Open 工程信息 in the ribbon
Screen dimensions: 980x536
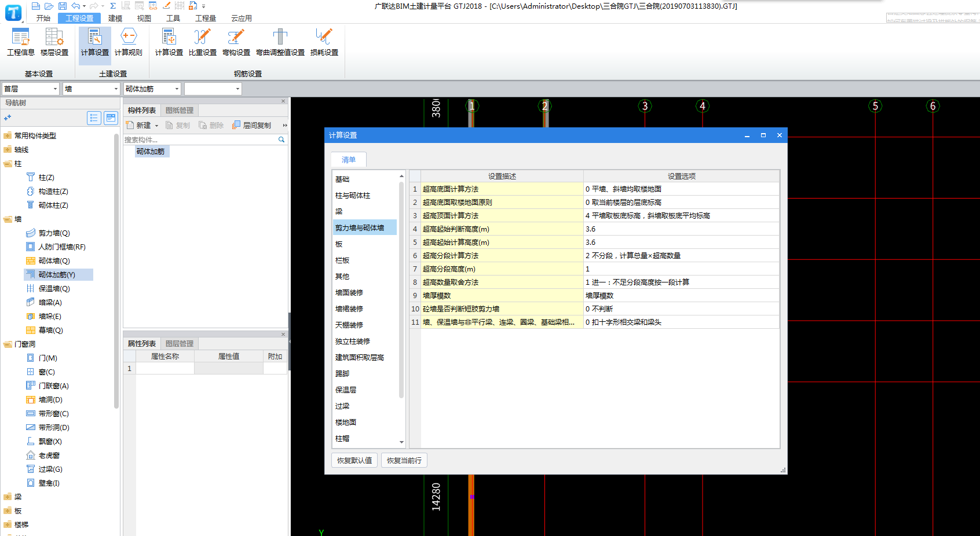coord(21,42)
